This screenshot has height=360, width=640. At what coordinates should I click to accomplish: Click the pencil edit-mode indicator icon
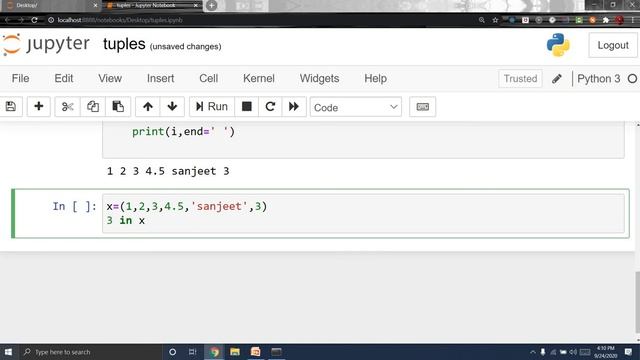[557, 79]
